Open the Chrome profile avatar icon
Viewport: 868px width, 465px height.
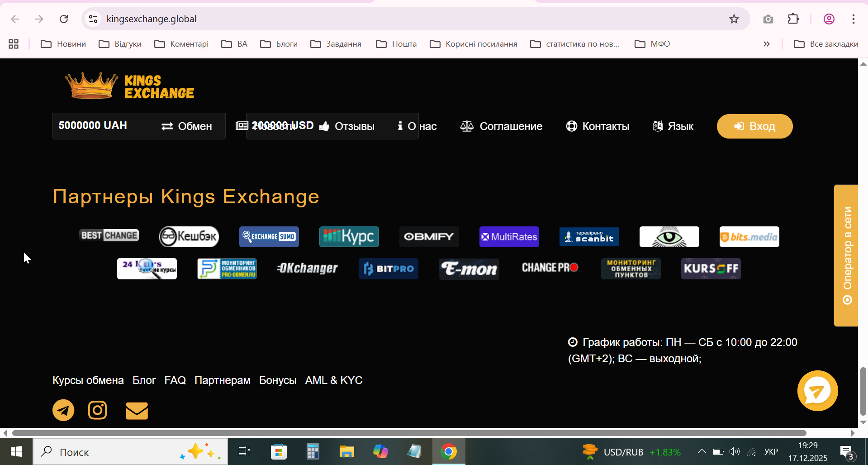pyautogui.click(x=829, y=19)
